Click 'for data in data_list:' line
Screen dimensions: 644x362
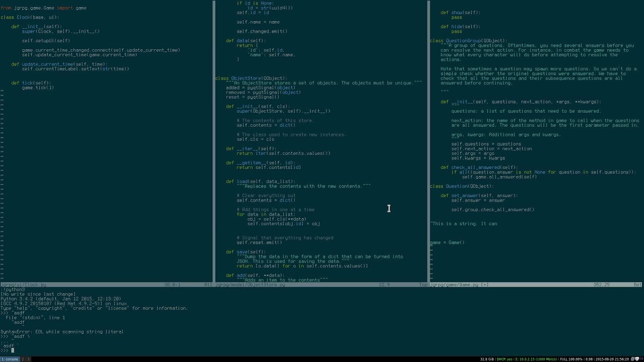coord(266,214)
